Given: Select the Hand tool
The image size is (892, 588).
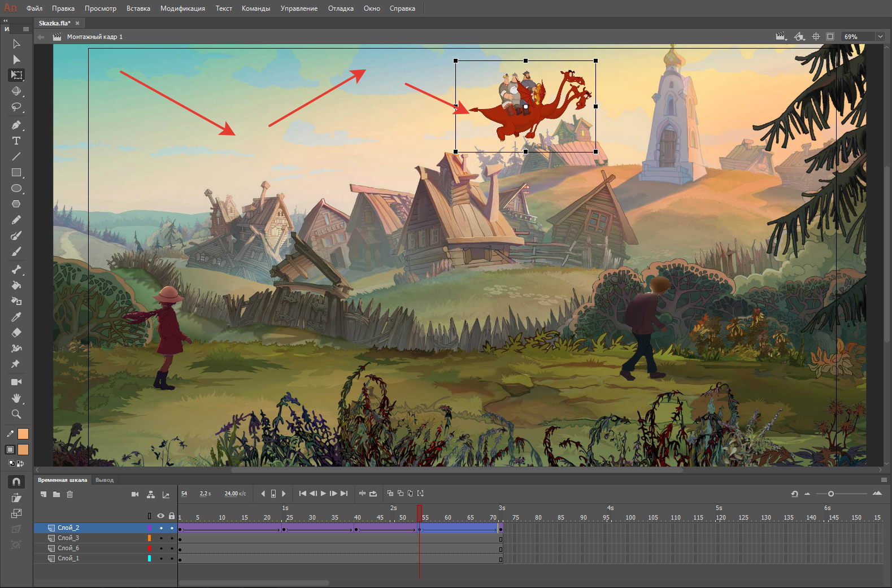Looking at the screenshot, I should (16, 398).
